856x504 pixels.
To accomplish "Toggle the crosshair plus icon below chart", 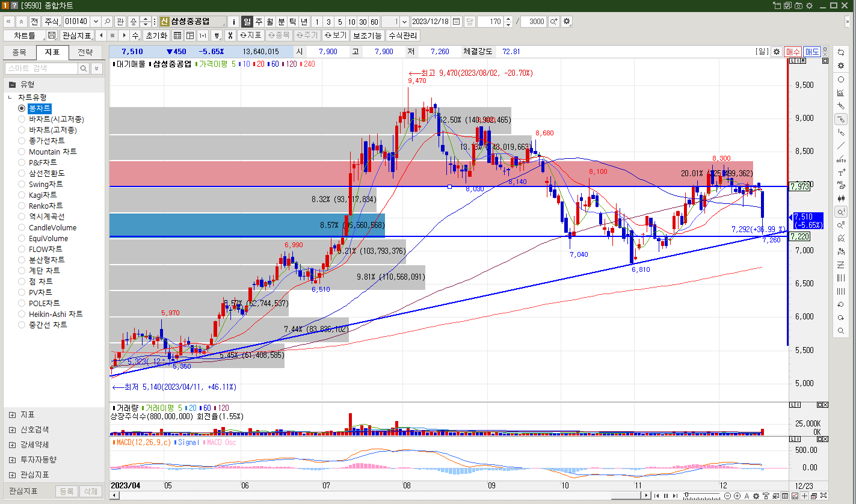I will pyautogui.click(x=804, y=496).
